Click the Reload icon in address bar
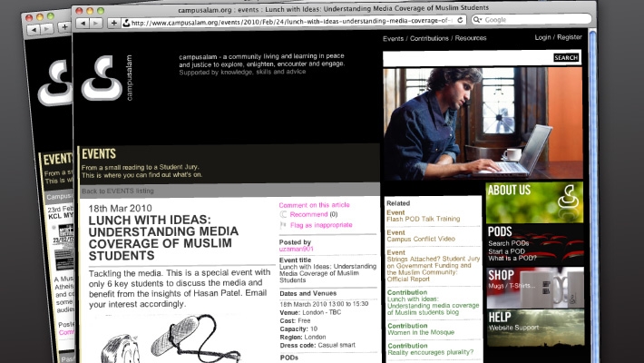644x363 pixels. [460, 20]
